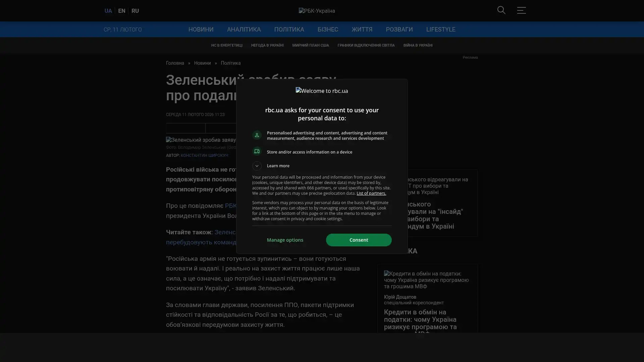The height and width of the screenshot is (362, 644).
Task: Expand the Learn more chevron
Action: tap(257, 166)
